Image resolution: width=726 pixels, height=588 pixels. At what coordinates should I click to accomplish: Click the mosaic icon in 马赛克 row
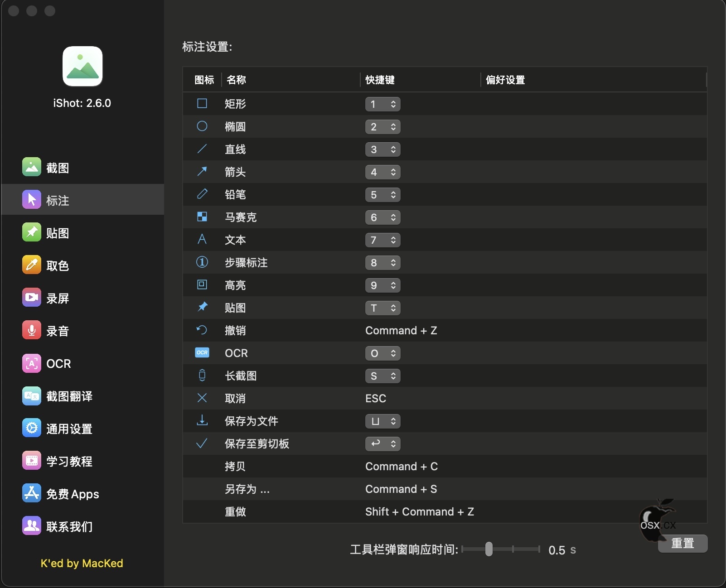tap(202, 217)
